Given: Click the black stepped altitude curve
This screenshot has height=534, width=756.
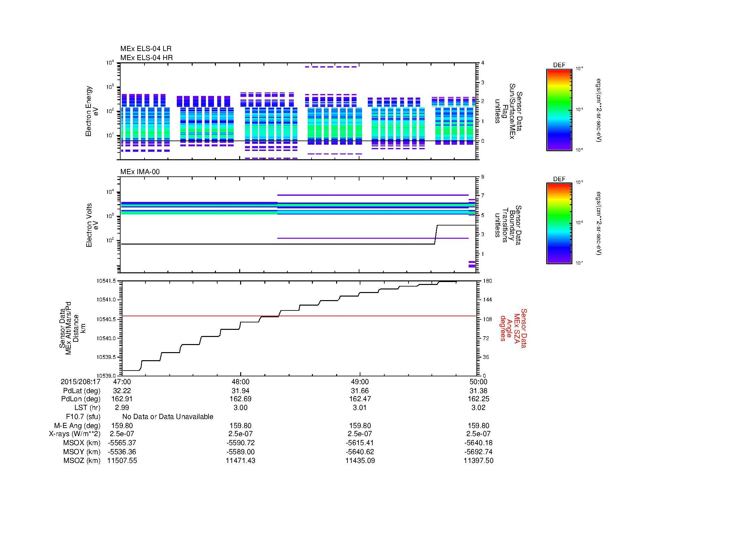Looking at the screenshot, I should 290,310.
